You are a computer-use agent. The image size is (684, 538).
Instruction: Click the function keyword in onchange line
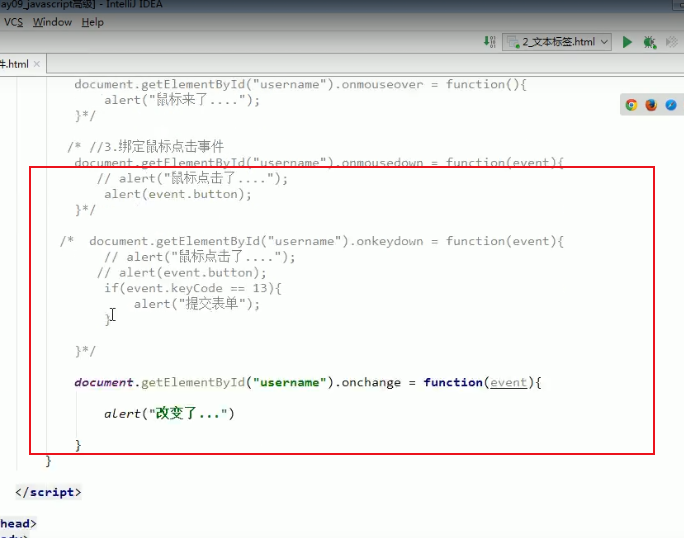point(453,382)
